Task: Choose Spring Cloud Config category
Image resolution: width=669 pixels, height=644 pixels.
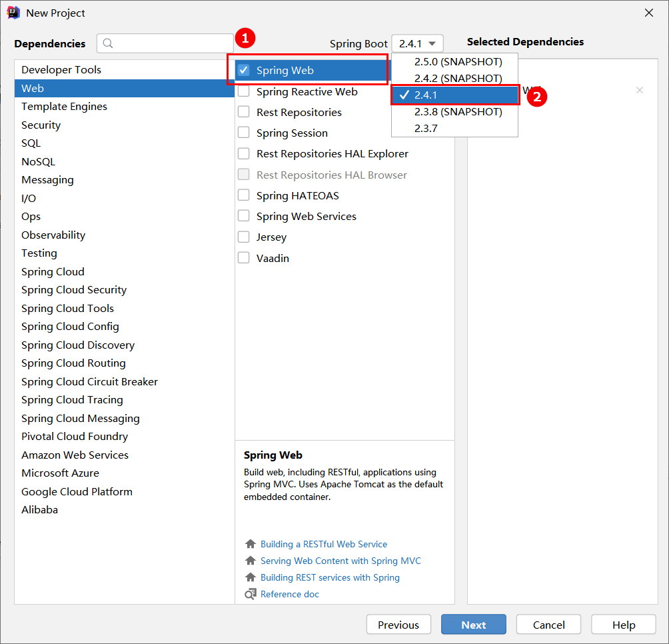Action: point(124,327)
